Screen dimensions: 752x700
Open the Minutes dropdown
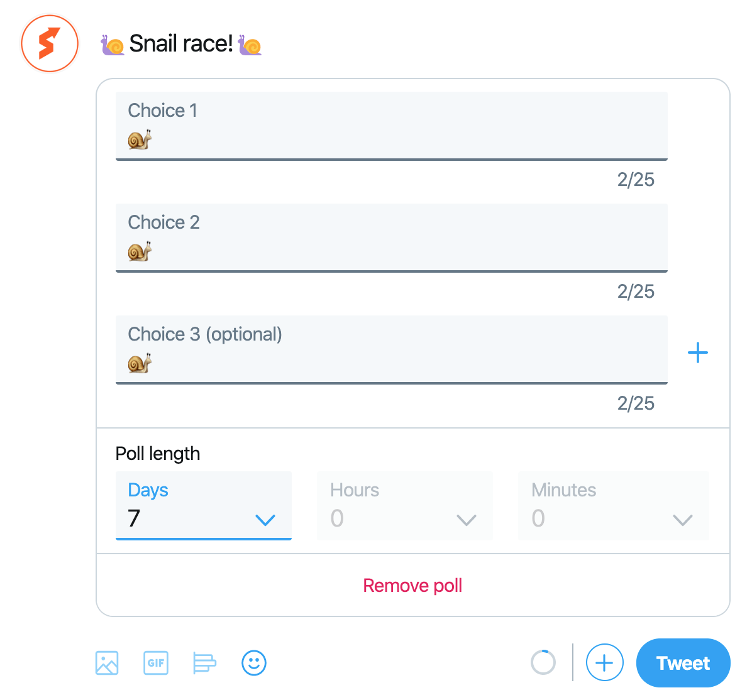coord(614,505)
